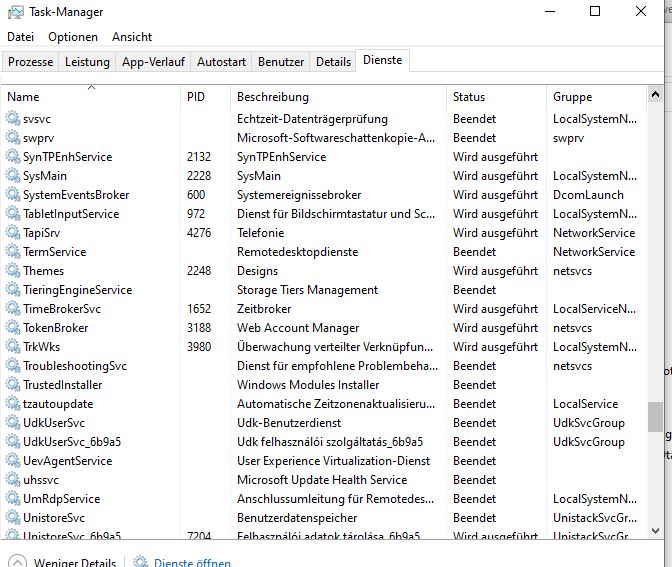Click the SysMain service gear icon
This screenshot has height=567, width=672.
(x=13, y=176)
